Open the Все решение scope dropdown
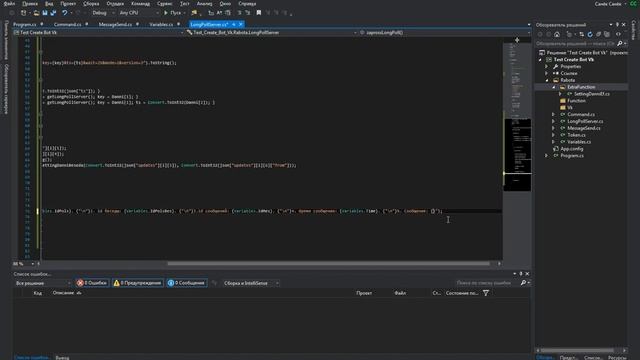Viewport: 640px width, 360px height. pyautogui.click(x=42, y=283)
